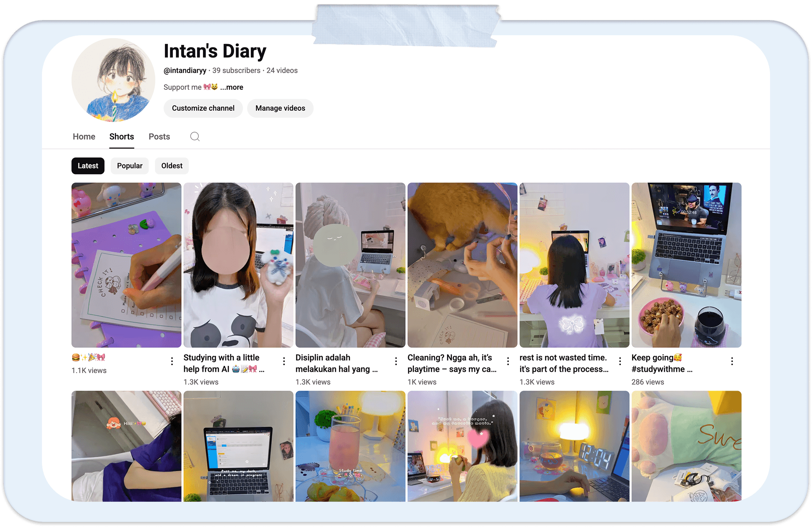This screenshot has width=812, height=527.
Task: Open the 'Study time' pink drink thumbnail
Action: [350, 446]
